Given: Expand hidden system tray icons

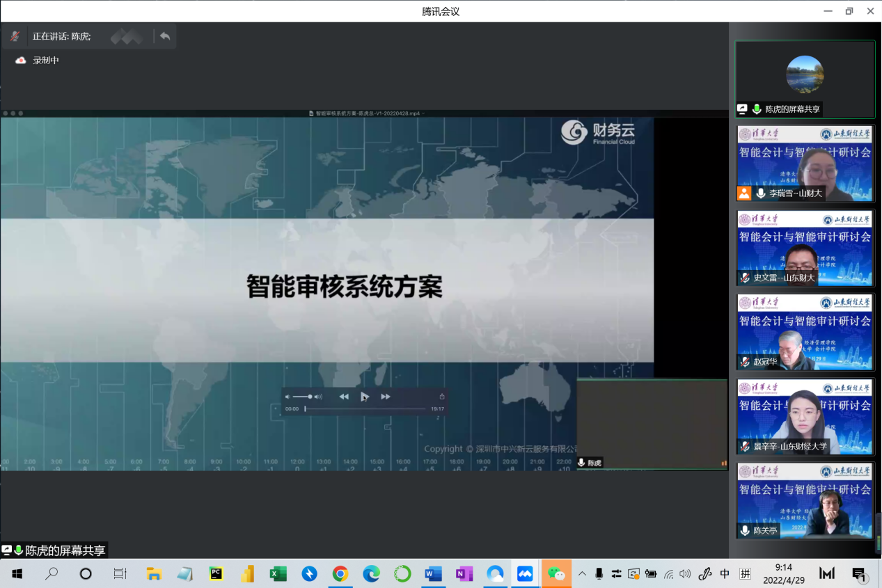Looking at the screenshot, I should tap(582, 574).
